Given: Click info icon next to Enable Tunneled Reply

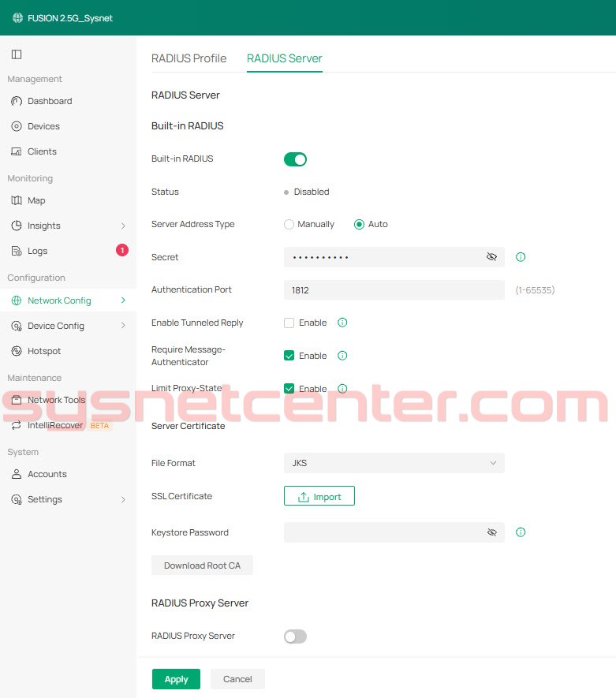Looking at the screenshot, I should point(342,323).
